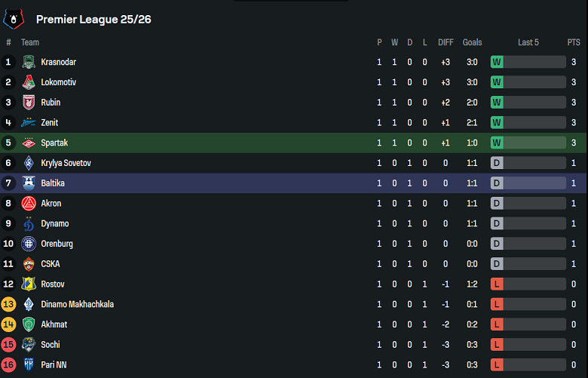Click the Spartak club crest
Viewport: 588px width, 378px height.
(x=28, y=143)
